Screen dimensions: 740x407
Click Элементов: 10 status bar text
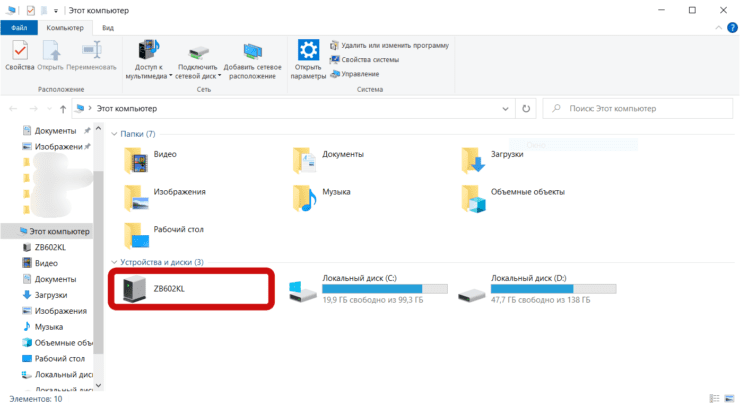point(35,399)
